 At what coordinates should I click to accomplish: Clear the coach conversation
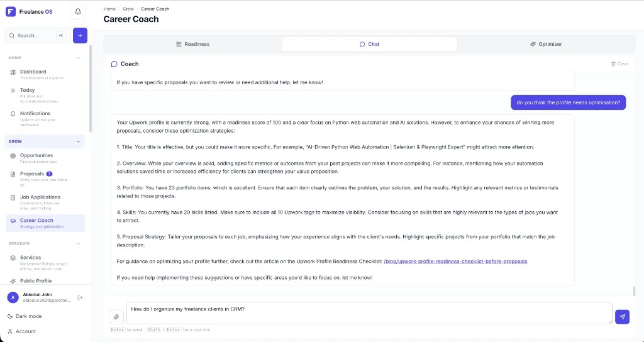pyautogui.click(x=619, y=63)
